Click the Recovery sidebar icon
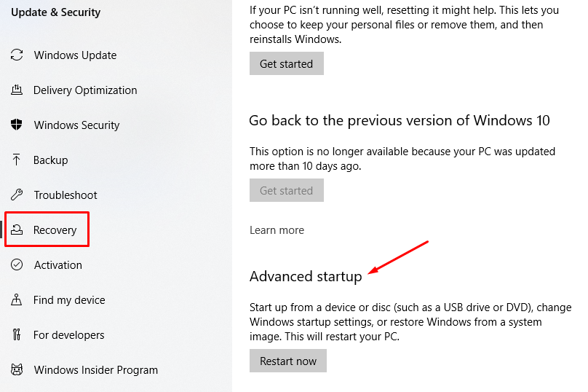The width and height of the screenshot is (588, 392). pos(17,230)
